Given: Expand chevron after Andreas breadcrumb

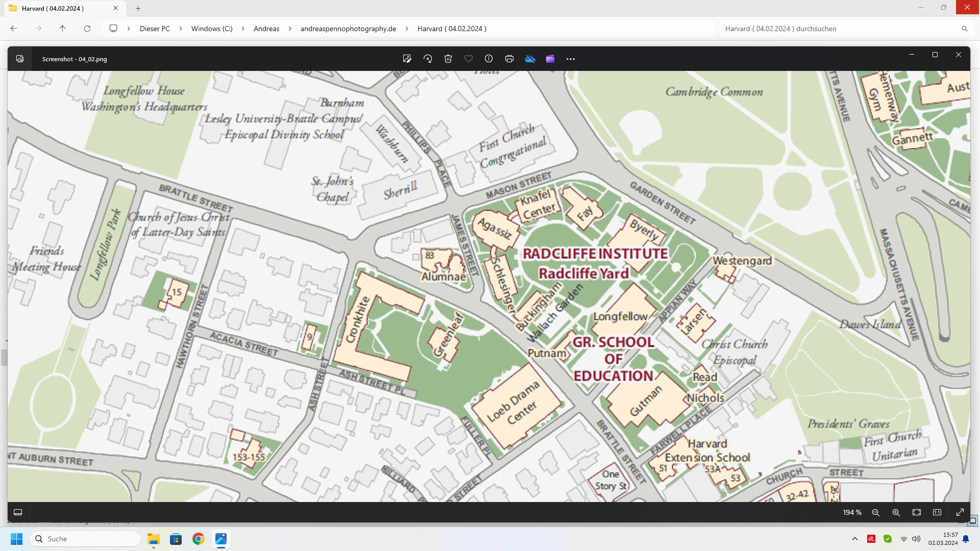Looking at the screenshot, I should (x=290, y=29).
